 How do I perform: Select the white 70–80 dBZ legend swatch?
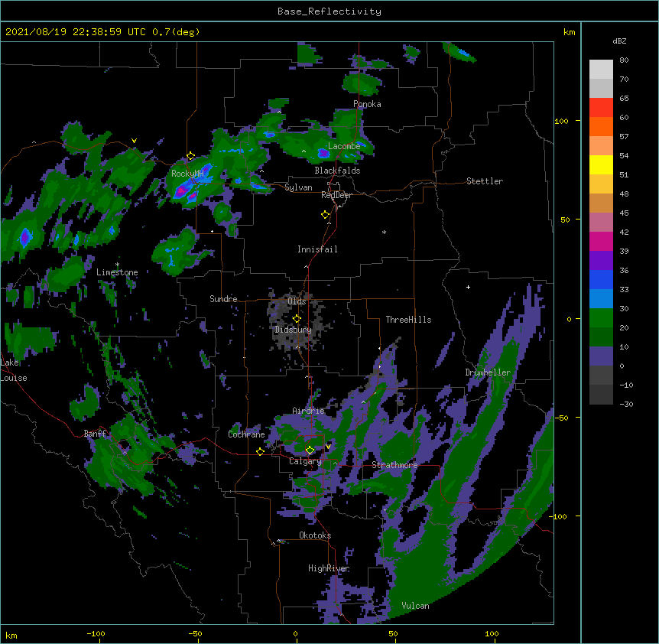pos(601,70)
